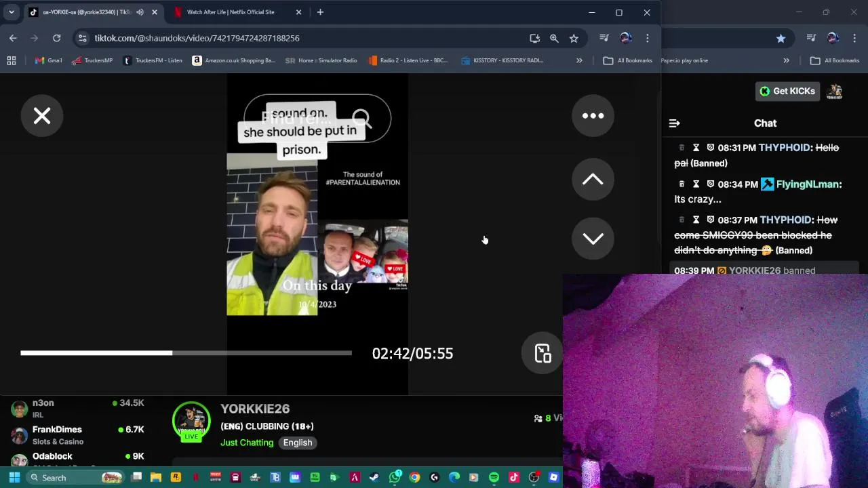This screenshot has height=488, width=868.
Task: Open the KISSTORY Radio bookmark
Action: tap(502, 60)
